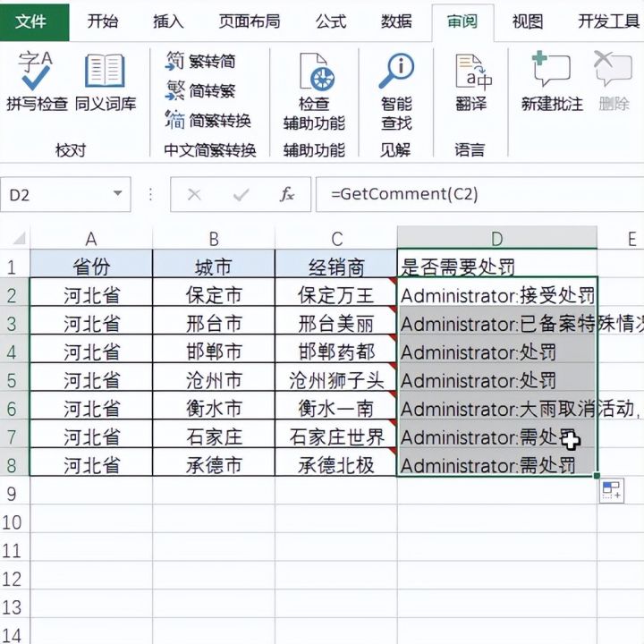Switch to the 视图 tab
The height and width of the screenshot is (644, 644).
[x=528, y=21]
